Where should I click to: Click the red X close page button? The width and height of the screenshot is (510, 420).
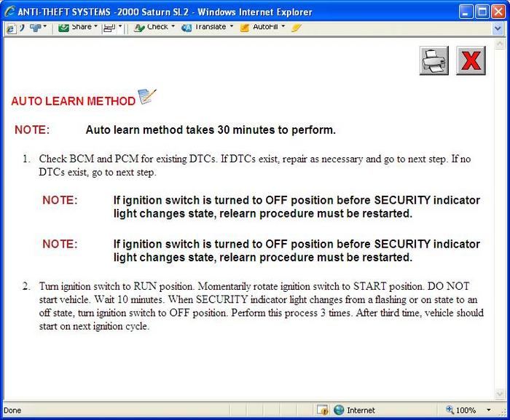(x=471, y=60)
